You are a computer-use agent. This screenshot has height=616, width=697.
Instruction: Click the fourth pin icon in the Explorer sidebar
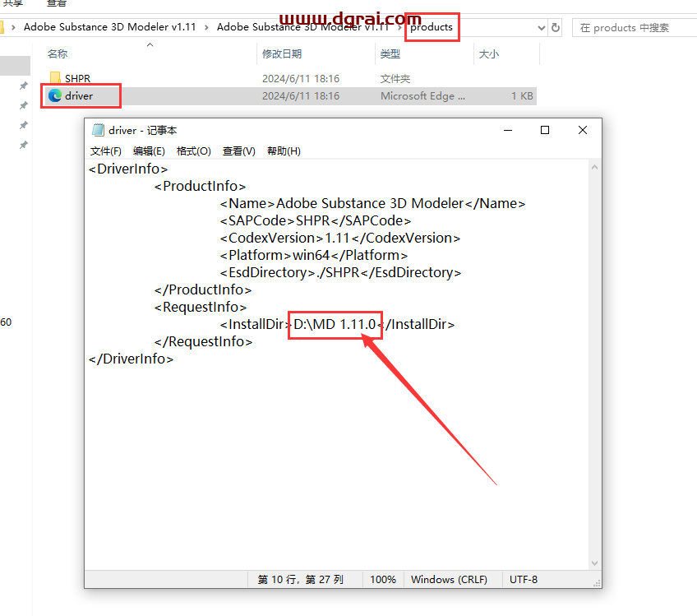tap(24, 145)
